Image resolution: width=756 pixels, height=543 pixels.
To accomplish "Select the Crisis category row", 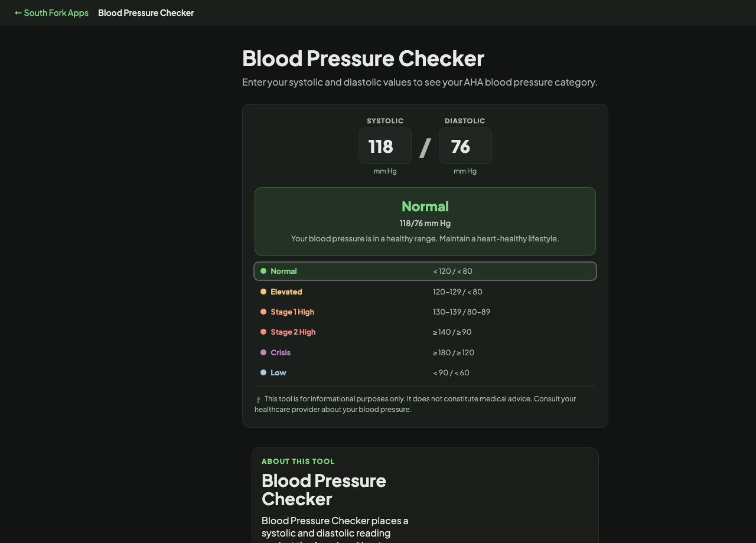I will click(x=425, y=352).
